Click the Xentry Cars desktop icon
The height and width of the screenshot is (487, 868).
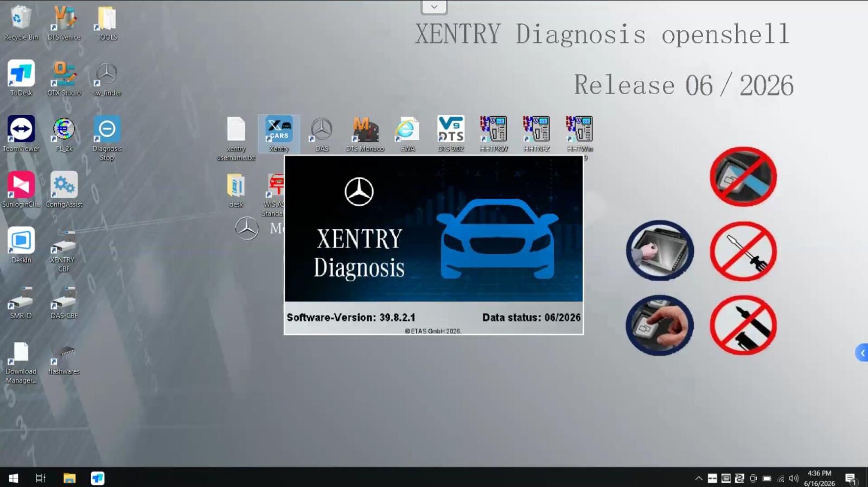(x=279, y=134)
